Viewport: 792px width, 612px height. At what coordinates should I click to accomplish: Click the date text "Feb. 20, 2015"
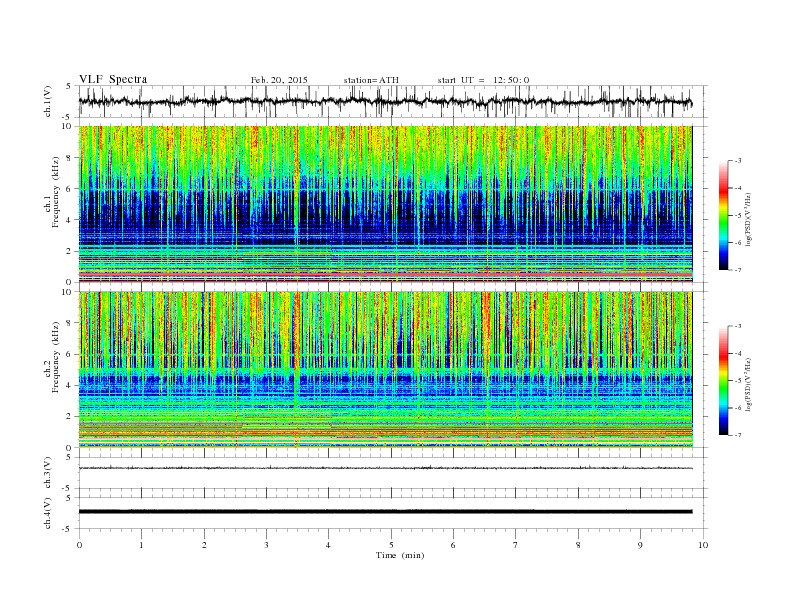click(x=279, y=80)
